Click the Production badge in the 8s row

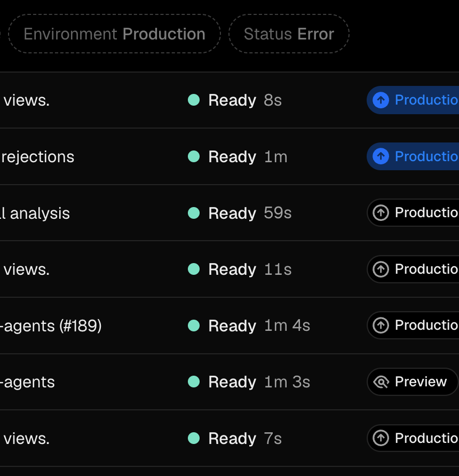click(413, 100)
